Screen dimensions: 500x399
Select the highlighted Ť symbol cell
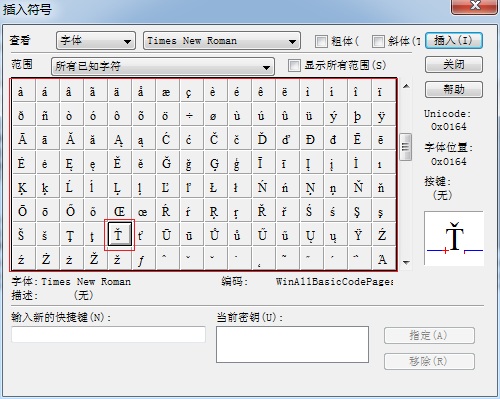click(x=119, y=235)
